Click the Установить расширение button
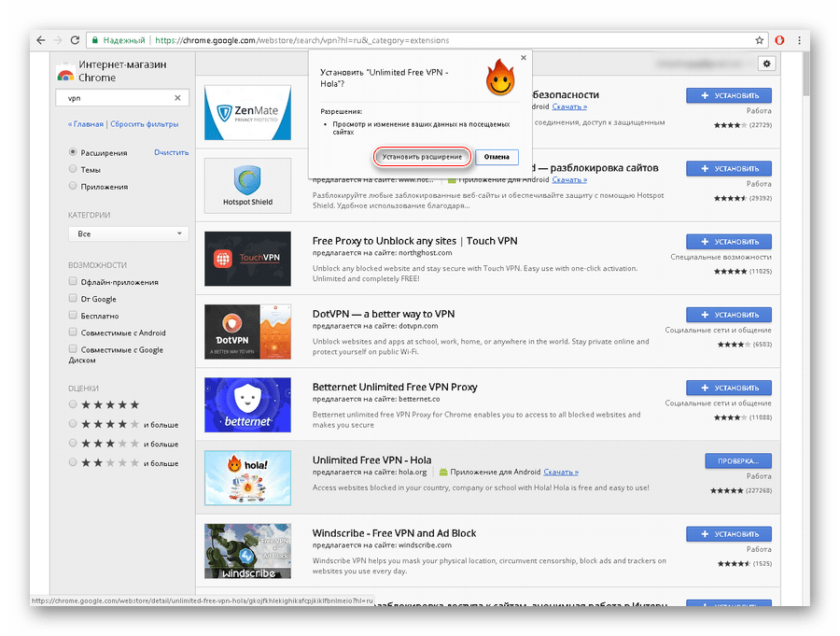Screen dimensions: 840x636 point(422,157)
